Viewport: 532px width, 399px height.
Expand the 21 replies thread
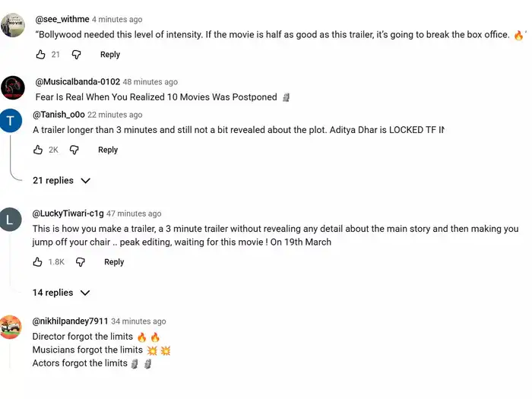(62, 181)
